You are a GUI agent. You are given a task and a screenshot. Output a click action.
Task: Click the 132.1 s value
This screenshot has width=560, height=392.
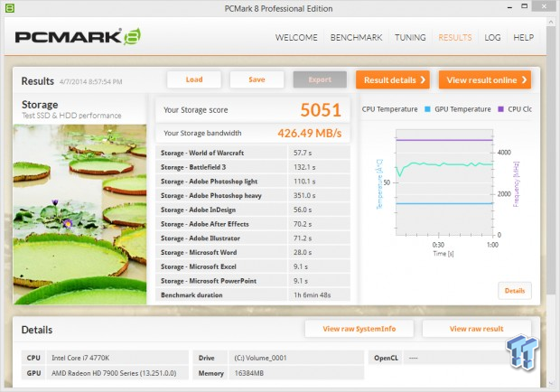coord(304,167)
